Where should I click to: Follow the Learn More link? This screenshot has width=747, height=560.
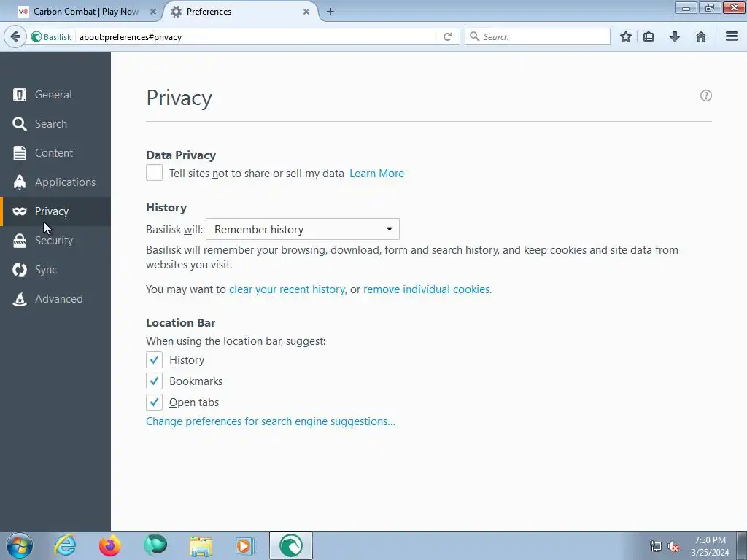coord(376,174)
